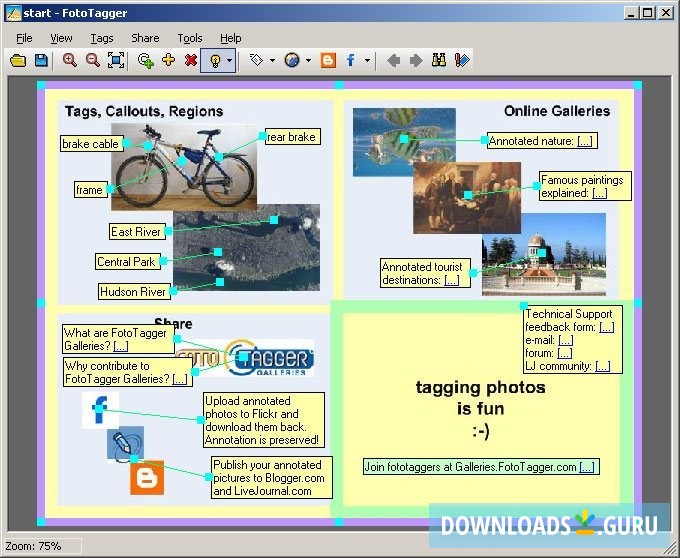Select the Central Park tag label

(127, 261)
